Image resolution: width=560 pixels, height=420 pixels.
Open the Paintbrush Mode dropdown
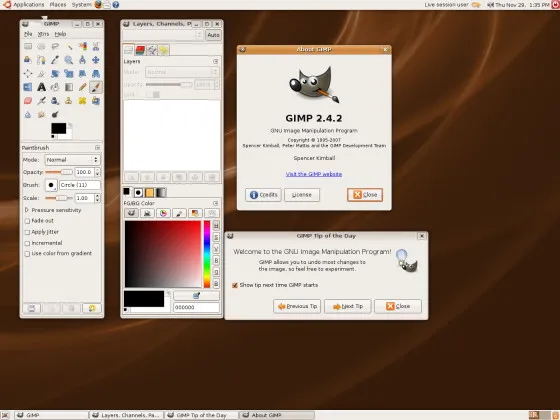72,160
